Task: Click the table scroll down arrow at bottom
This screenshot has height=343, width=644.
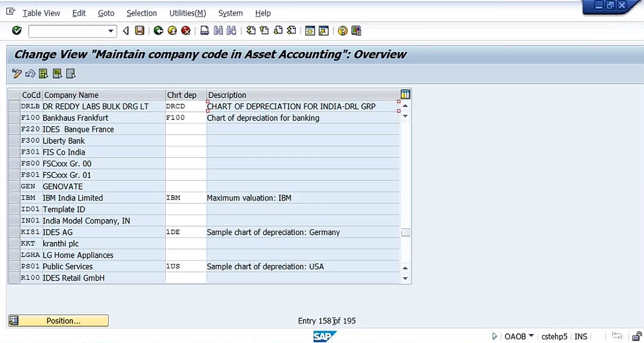Action: pos(405,278)
